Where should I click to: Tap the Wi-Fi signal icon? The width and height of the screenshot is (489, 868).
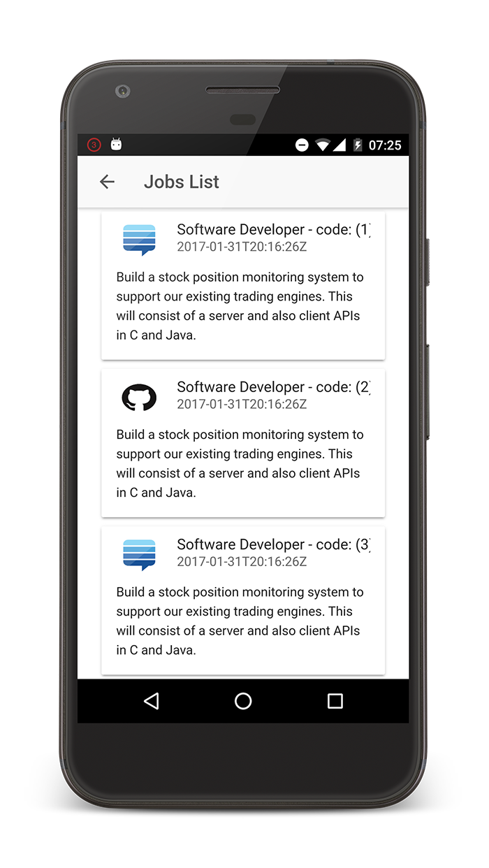coord(322,145)
